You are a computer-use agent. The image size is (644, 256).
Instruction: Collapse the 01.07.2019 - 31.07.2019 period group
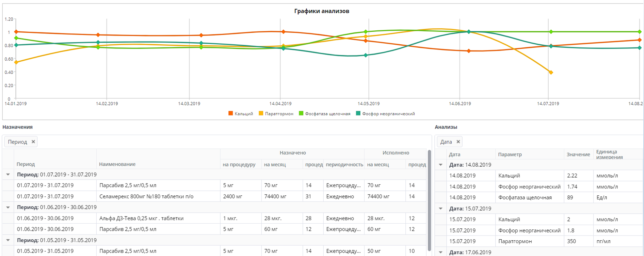tap(8, 175)
